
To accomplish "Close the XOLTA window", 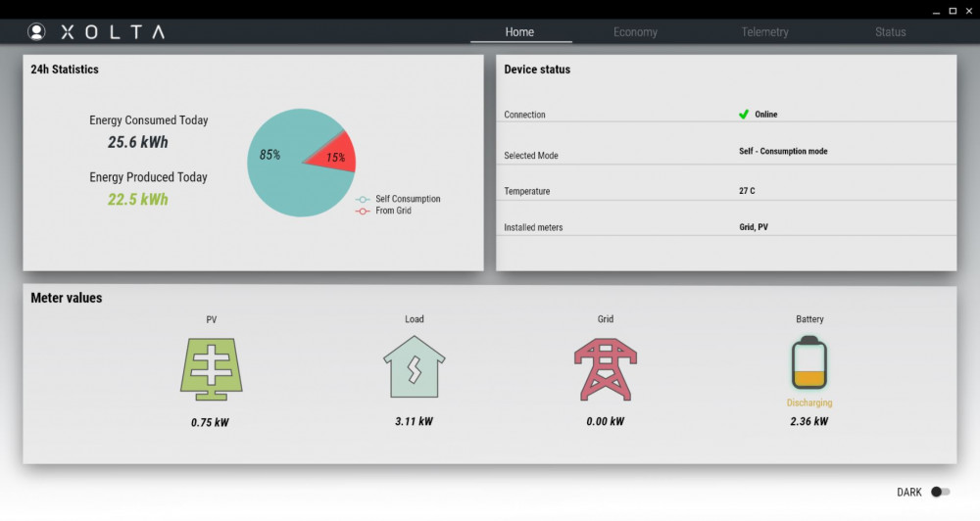I will [x=969, y=11].
